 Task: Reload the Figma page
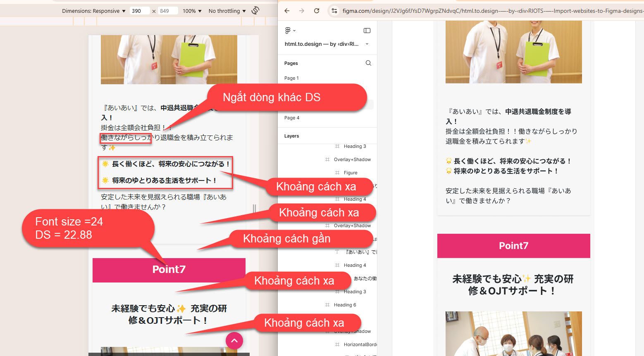point(317,11)
